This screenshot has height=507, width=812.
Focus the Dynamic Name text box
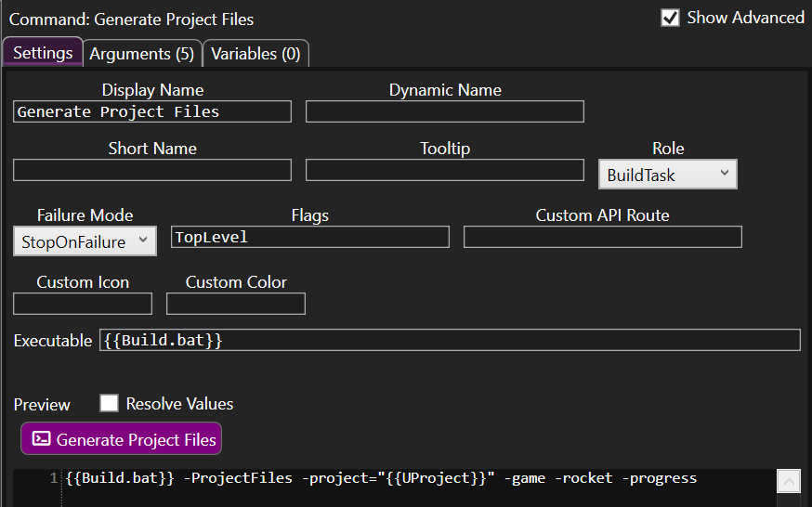pos(445,111)
